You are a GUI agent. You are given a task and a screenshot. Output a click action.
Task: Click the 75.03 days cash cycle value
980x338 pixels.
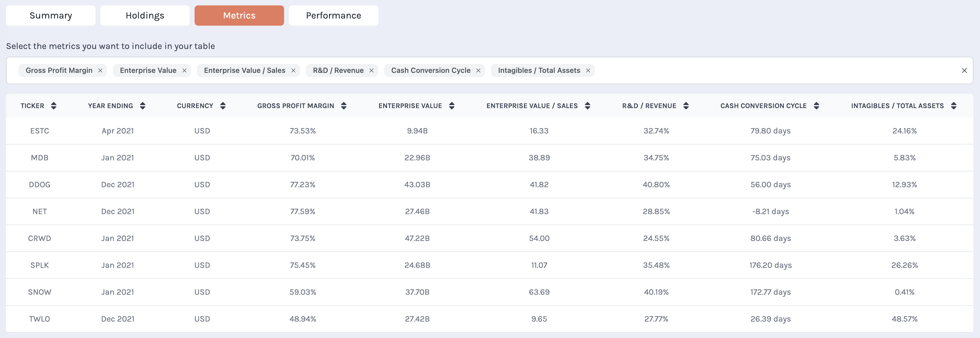point(771,158)
